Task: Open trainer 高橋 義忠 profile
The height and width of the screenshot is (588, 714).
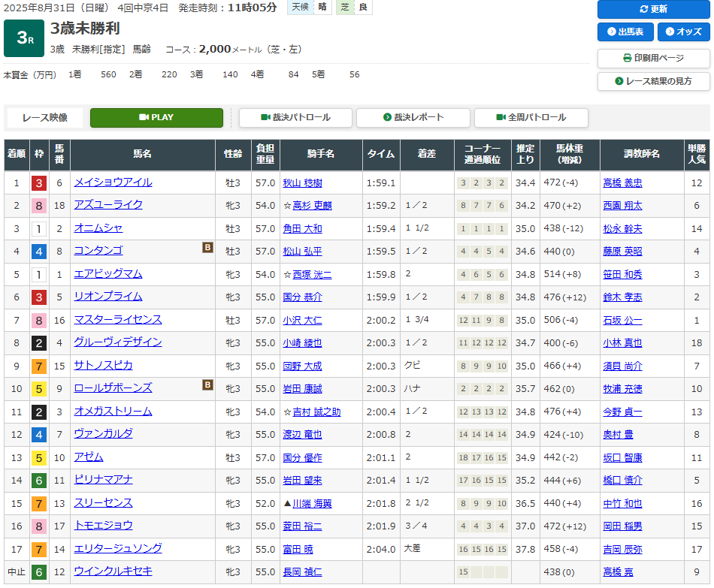Action: tap(622, 183)
